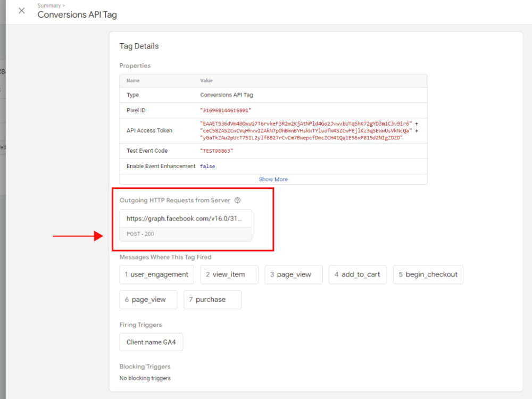This screenshot has height=399, width=532.
Task: Click Show More to expand tag properties
Action: click(x=273, y=179)
